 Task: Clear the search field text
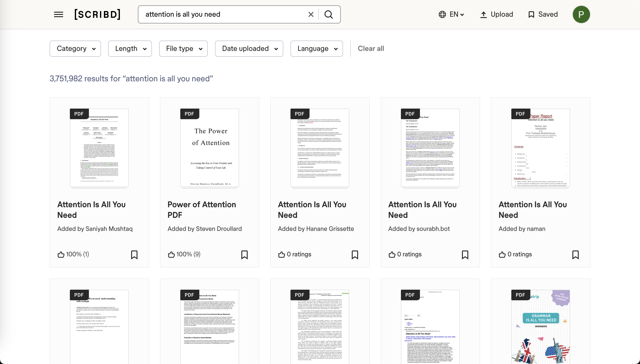coord(311,14)
